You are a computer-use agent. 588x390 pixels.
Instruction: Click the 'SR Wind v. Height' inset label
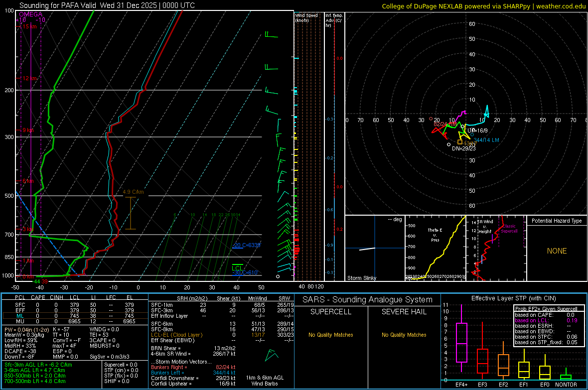click(485, 227)
